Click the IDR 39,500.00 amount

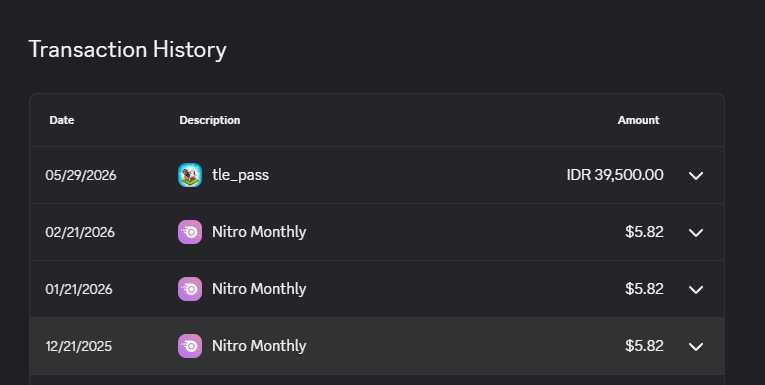pos(615,175)
